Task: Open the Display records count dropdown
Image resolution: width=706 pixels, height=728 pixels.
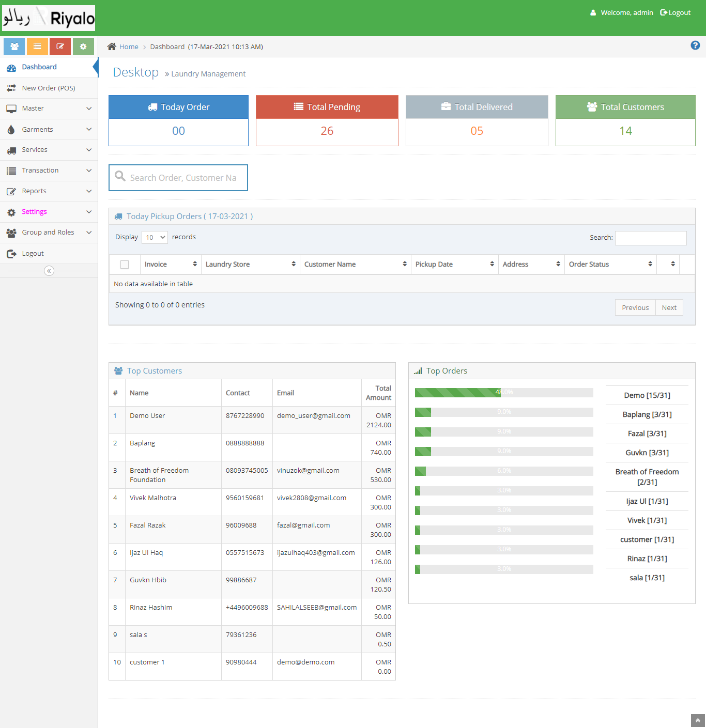Action: point(155,237)
